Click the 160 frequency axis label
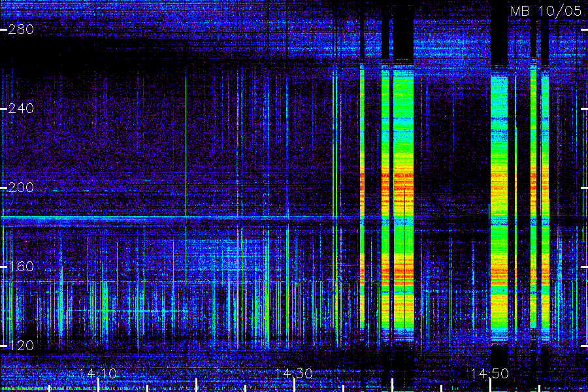Screen dimensions: 588x392 [21, 267]
